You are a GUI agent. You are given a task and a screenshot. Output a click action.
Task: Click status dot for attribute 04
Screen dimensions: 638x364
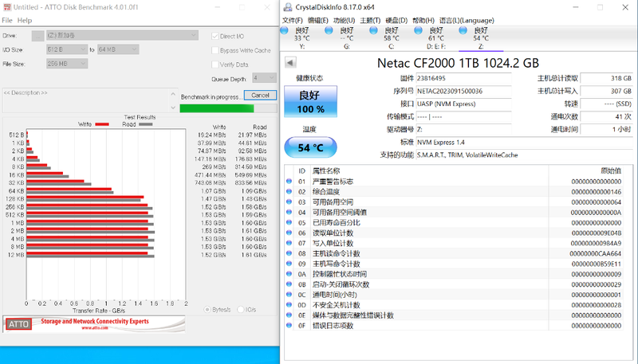click(289, 212)
